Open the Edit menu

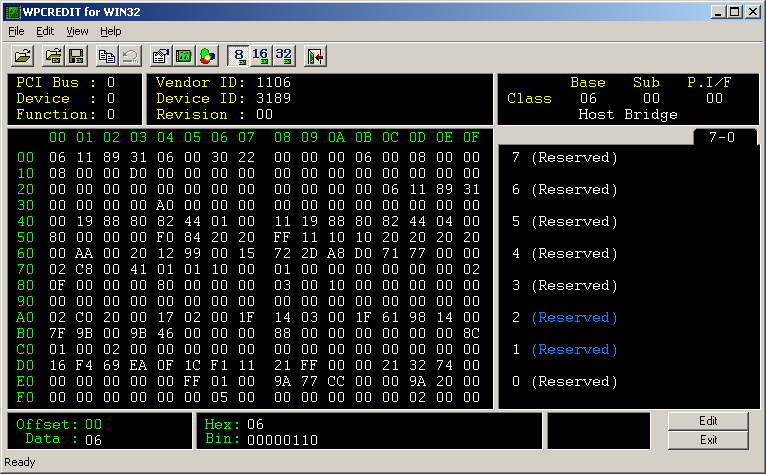45,31
